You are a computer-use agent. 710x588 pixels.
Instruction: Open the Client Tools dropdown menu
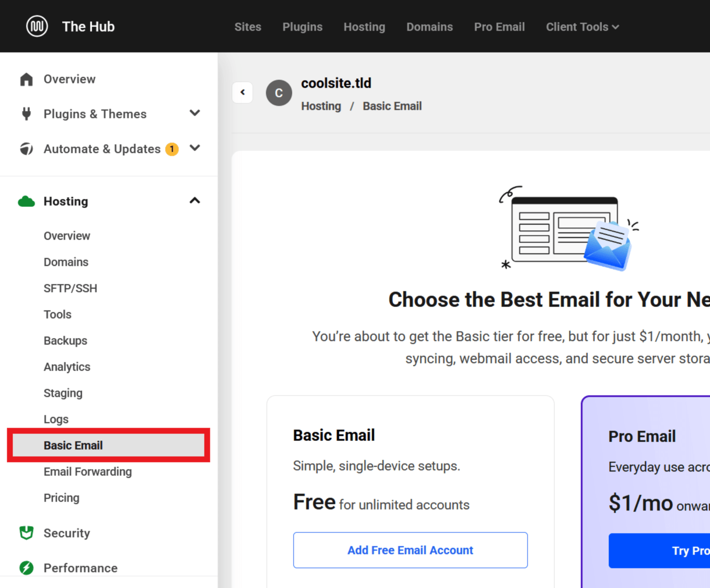tap(582, 27)
